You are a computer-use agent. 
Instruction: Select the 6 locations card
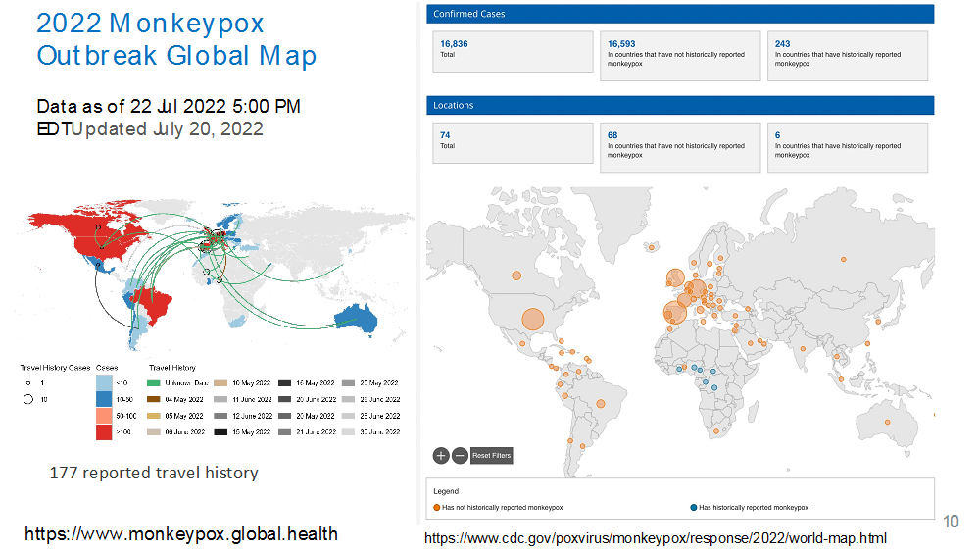pyautogui.click(x=848, y=147)
